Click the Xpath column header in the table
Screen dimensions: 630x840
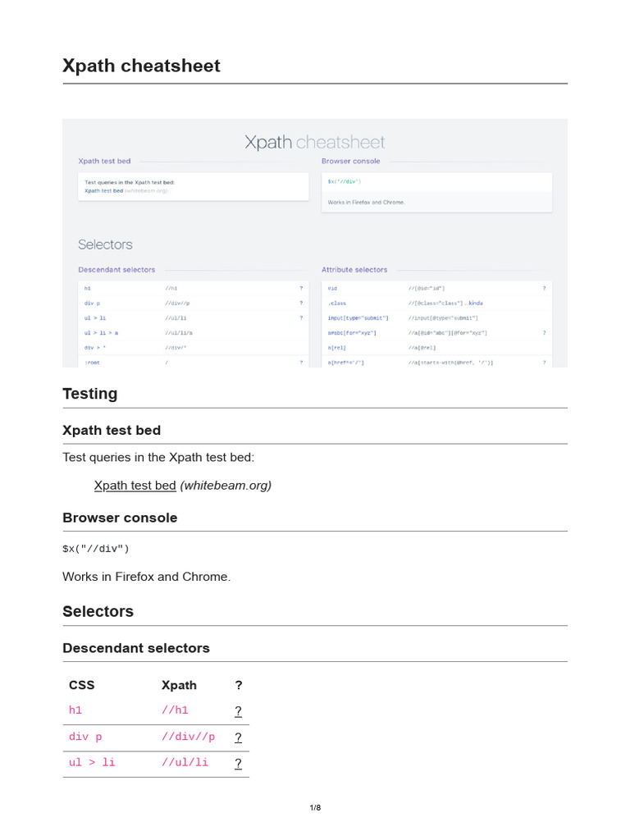[179, 685]
